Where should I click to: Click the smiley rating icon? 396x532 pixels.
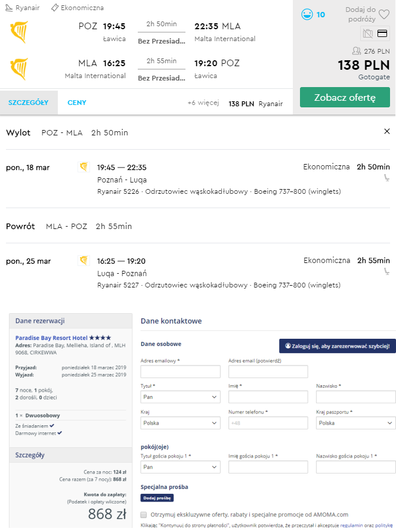(307, 14)
